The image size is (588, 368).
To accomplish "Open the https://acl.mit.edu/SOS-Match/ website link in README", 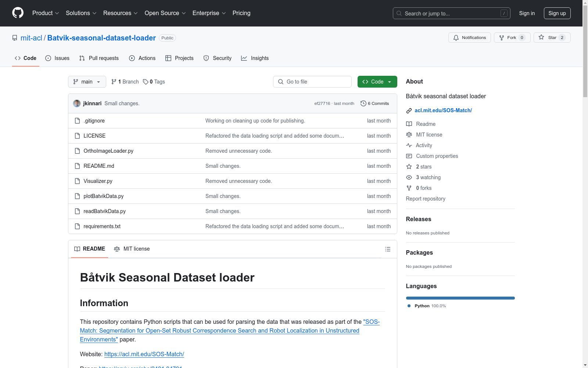I will click(144, 354).
